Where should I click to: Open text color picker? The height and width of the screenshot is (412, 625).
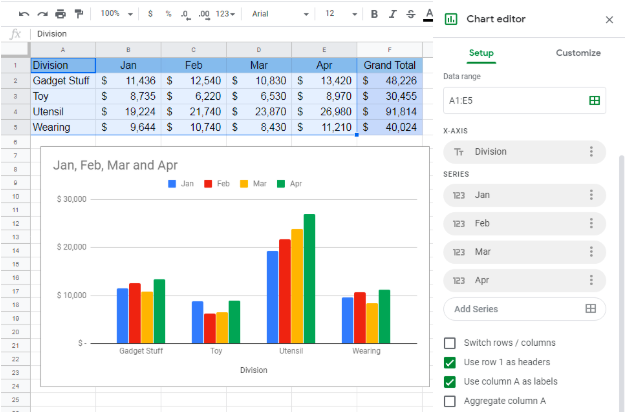(428, 14)
